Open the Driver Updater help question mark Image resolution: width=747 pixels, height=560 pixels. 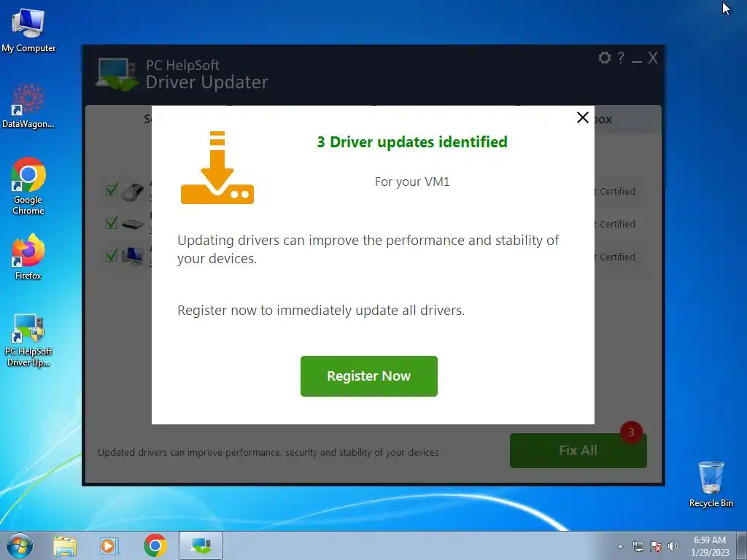(620, 58)
